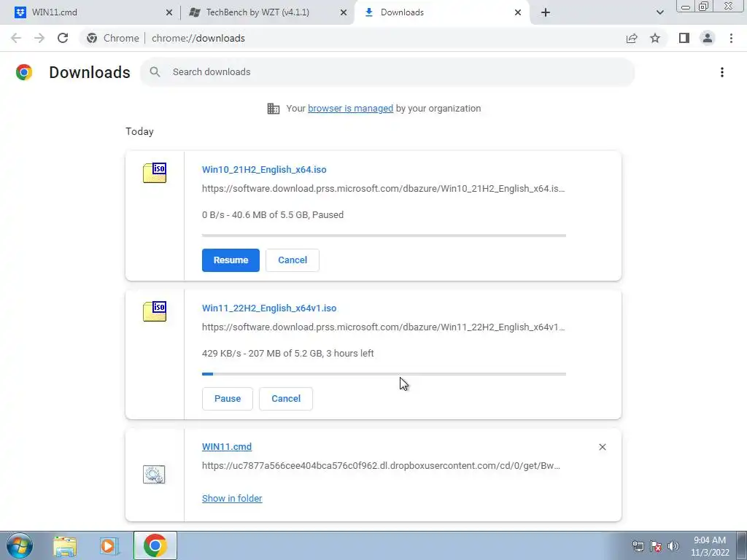The height and width of the screenshot is (560, 747).
Task: Click the Today date heading
Action: (x=139, y=131)
